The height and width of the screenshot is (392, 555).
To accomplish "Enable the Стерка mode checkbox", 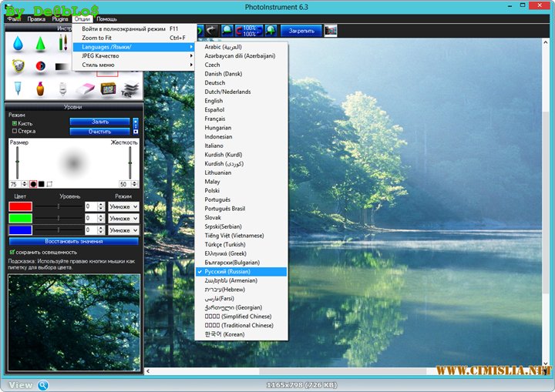I will [15, 131].
